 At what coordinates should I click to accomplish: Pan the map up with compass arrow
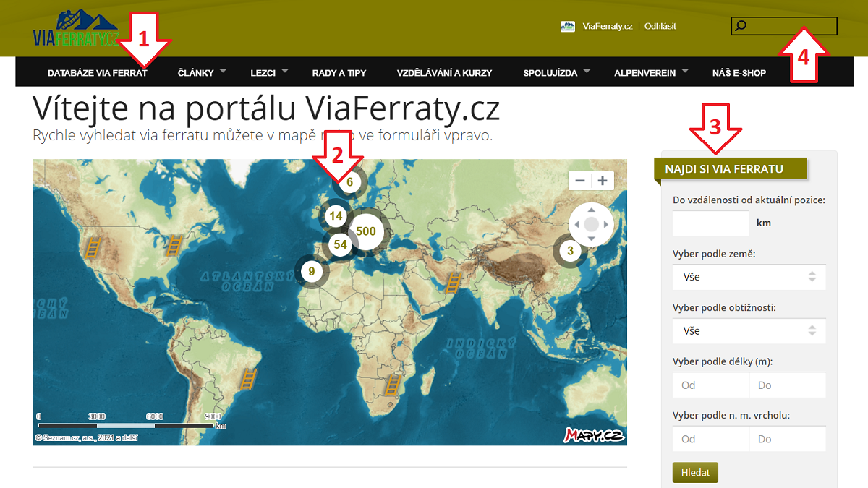tap(591, 210)
